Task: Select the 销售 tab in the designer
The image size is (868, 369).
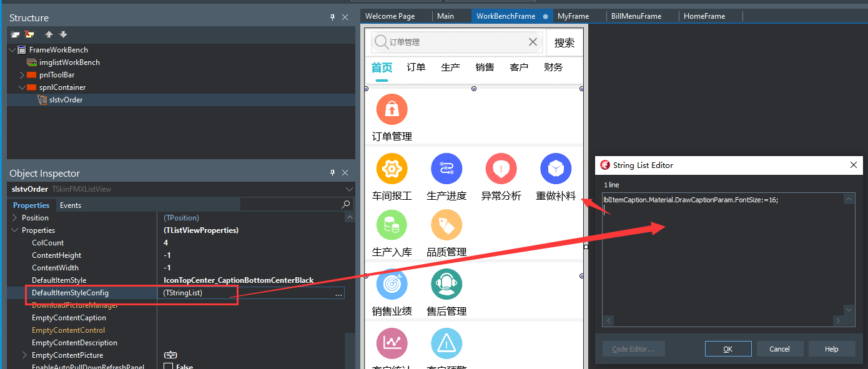Action: (x=485, y=67)
